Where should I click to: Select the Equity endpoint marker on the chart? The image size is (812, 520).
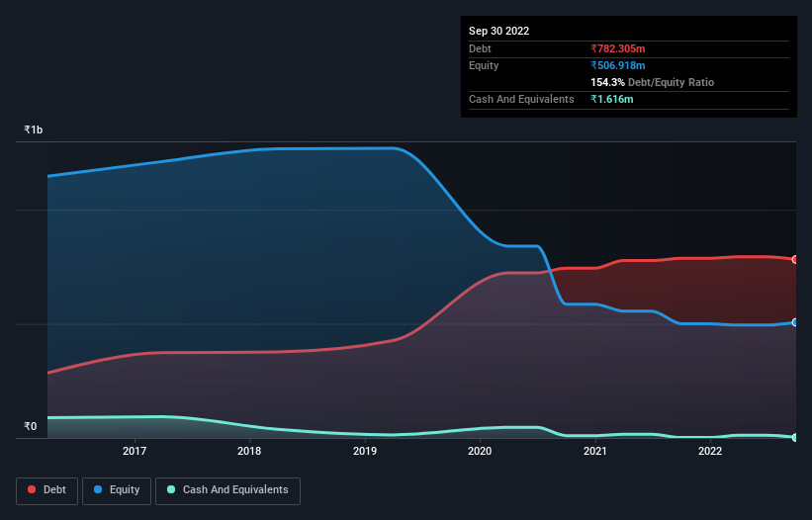[795, 322]
